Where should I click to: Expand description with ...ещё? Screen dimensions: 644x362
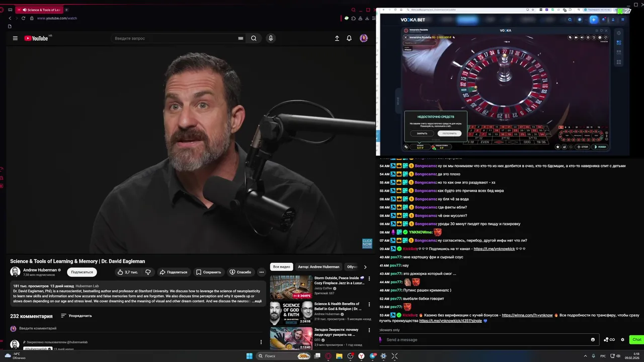(257, 301)
